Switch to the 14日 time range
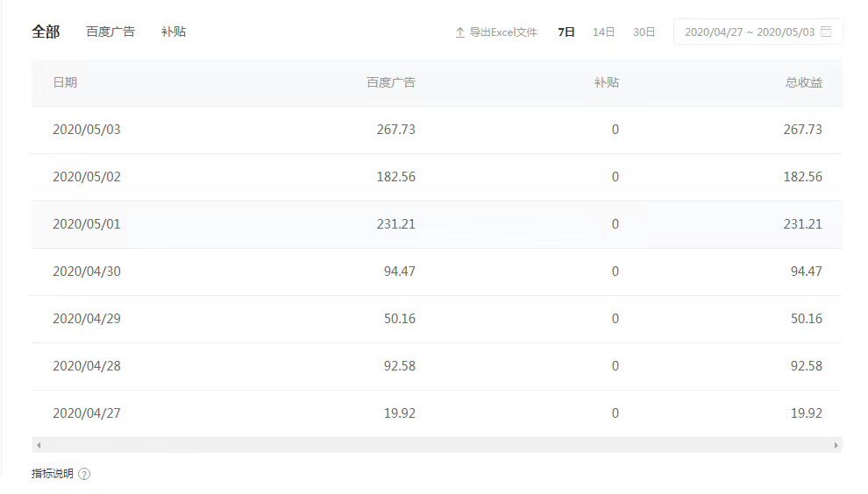The image size is (868, 494). [603, 32]
